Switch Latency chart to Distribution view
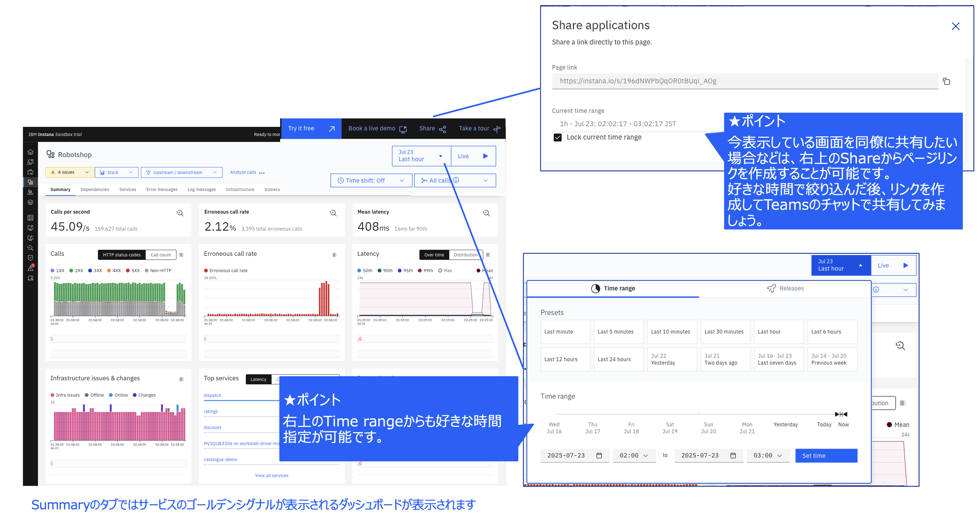 pos(465,255)
